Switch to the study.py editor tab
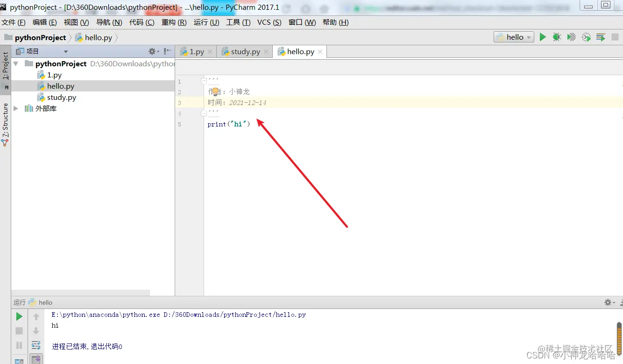623x364 pixels. [x=246, y=52]
